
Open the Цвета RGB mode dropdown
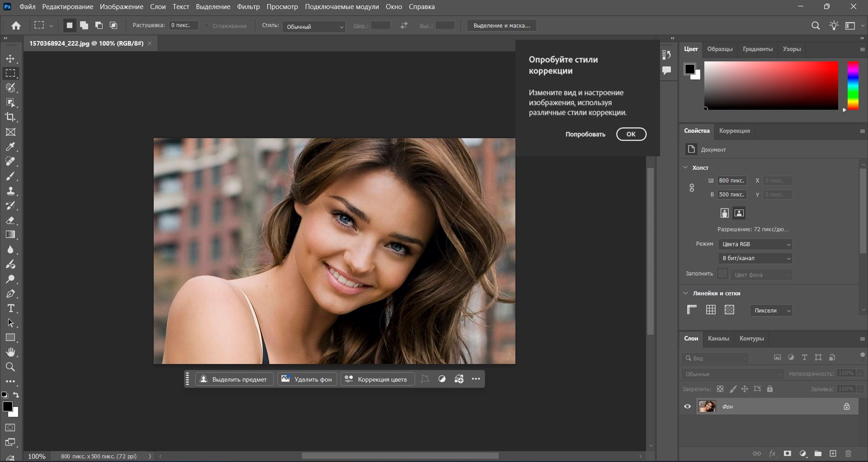tap(755, 244)
